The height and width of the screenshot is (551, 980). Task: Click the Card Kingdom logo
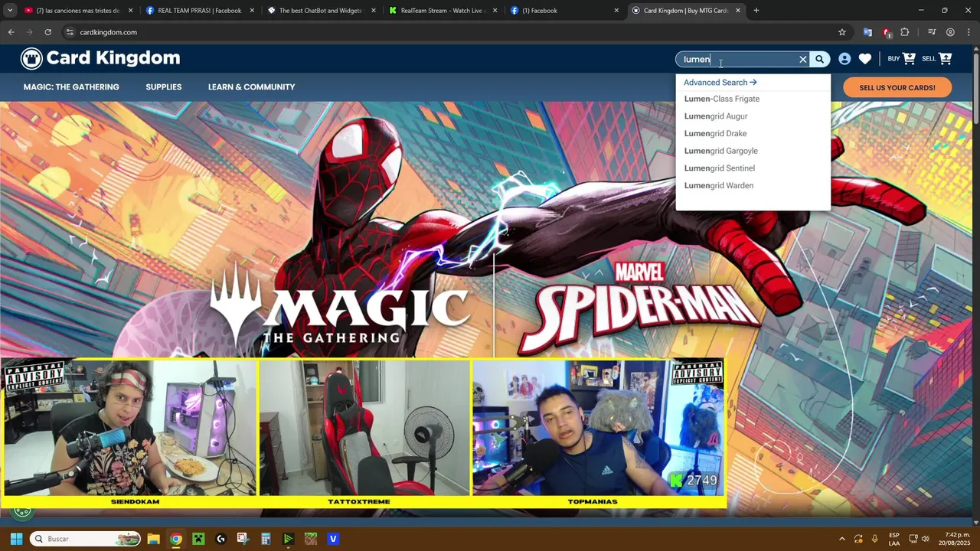point(100,58)
